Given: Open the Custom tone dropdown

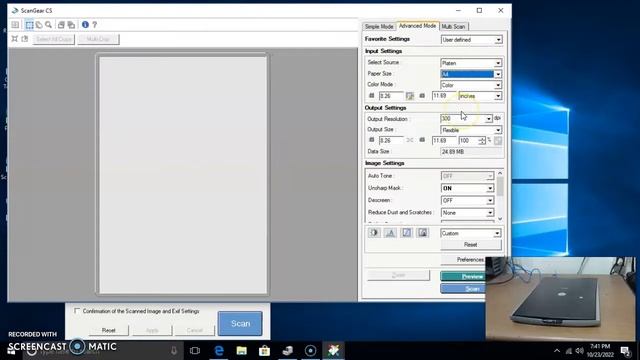Looking at the screenshot, I should pyautogui.click(x=471, y=233).
